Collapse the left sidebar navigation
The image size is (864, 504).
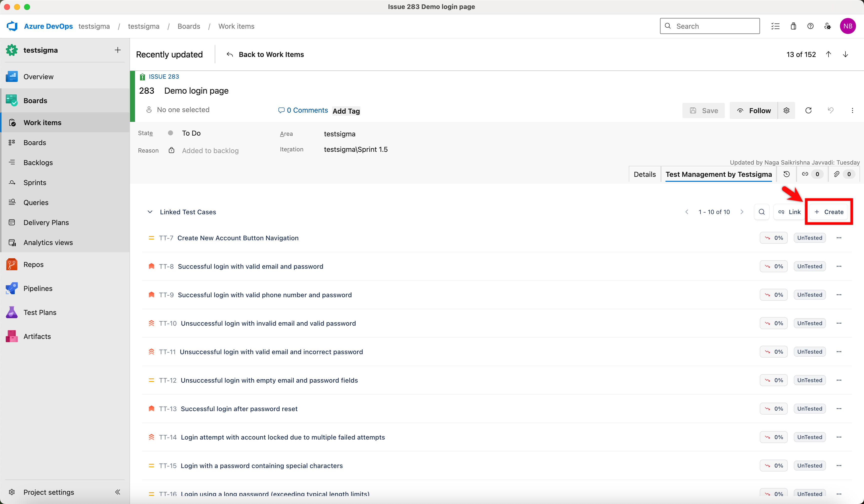point(117,492)
